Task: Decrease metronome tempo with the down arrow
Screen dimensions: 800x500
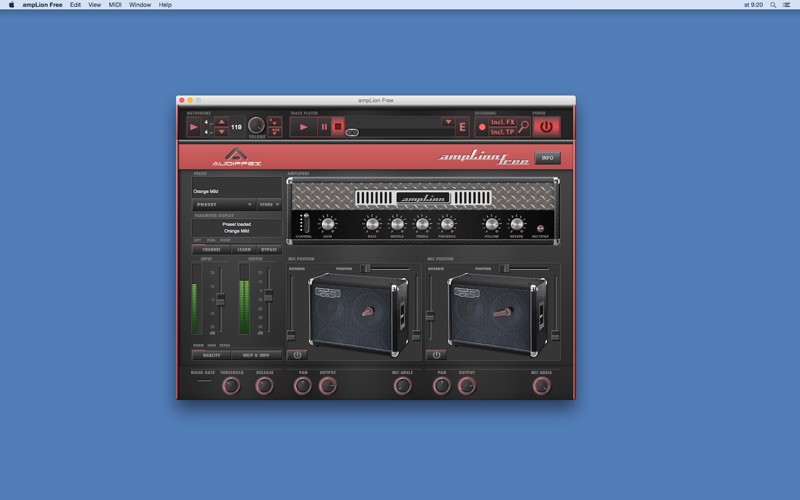Action: pos(221,132)
